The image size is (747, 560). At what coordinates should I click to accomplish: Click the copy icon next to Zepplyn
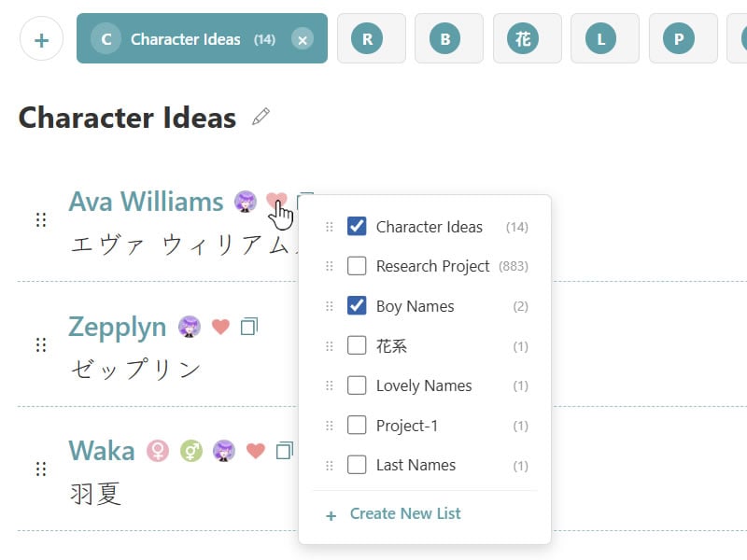(x=248, y=326)
